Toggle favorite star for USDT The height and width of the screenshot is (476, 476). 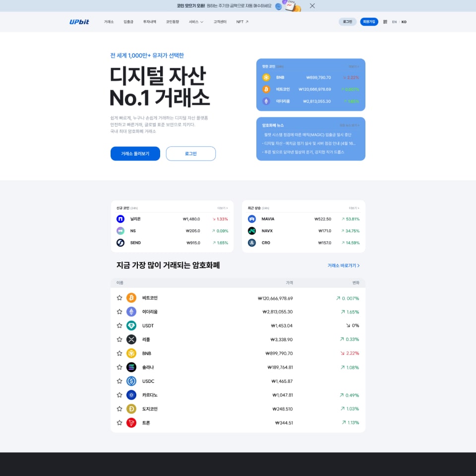[x=119, y=325]
